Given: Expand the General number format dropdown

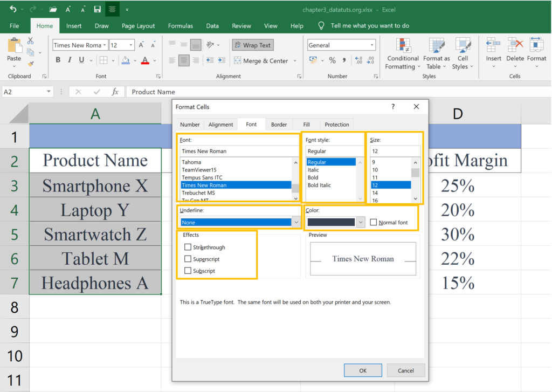Looking at the screenshot, I should tap(372, 45).
